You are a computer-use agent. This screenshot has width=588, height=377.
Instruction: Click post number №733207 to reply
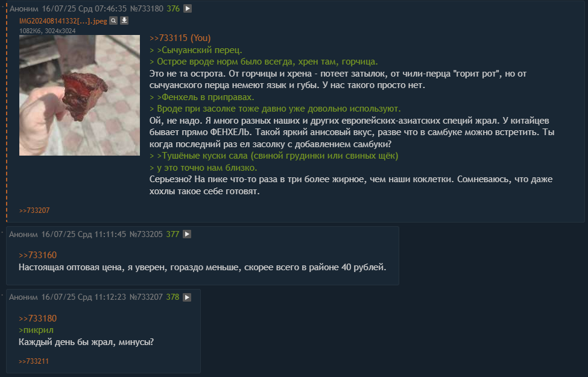pyautogui.click(x=146, y=297)
